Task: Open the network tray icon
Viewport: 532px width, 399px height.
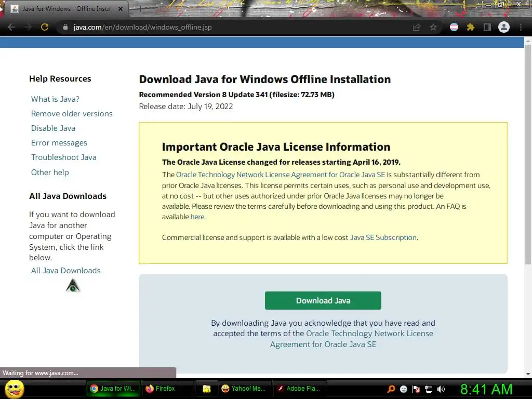Action: pyautogui.click(x=429, y=389)
